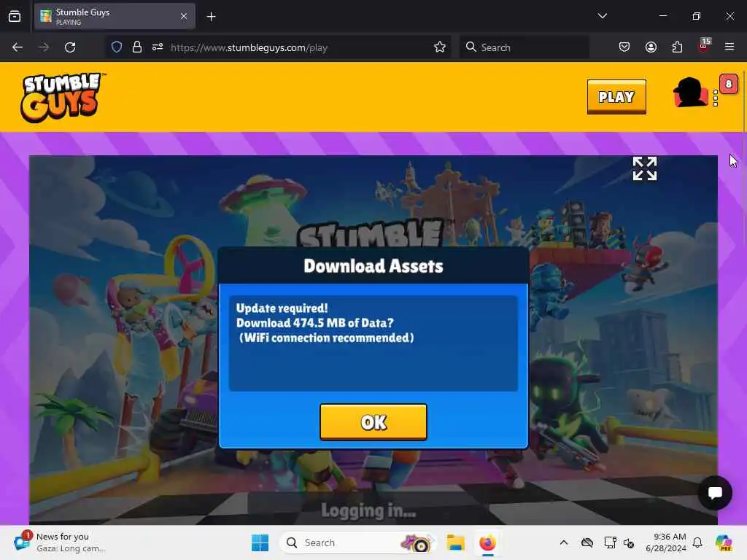Open the profile avatar menu
The height and width of the screenshot is (560, 747).
point(690,93)
